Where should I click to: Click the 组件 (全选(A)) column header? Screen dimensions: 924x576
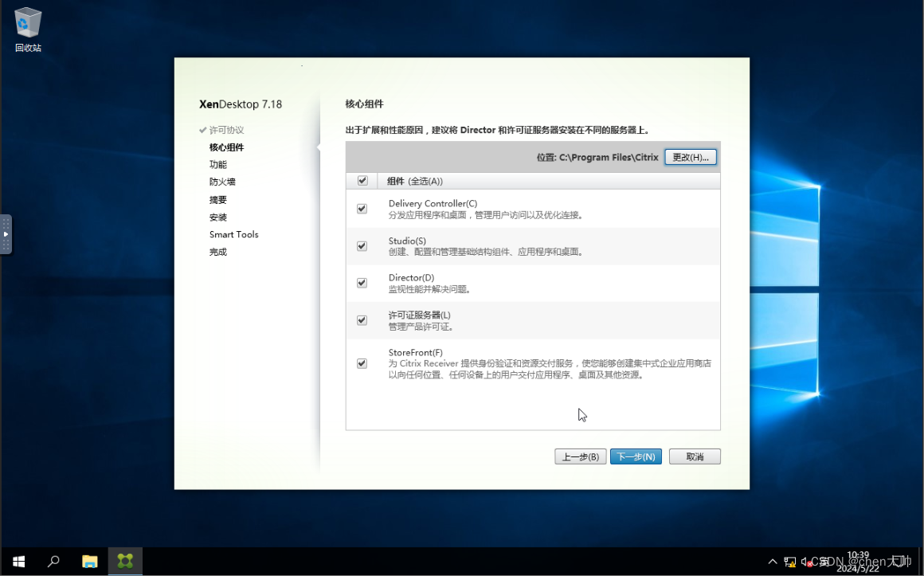(x=415, y=181)
